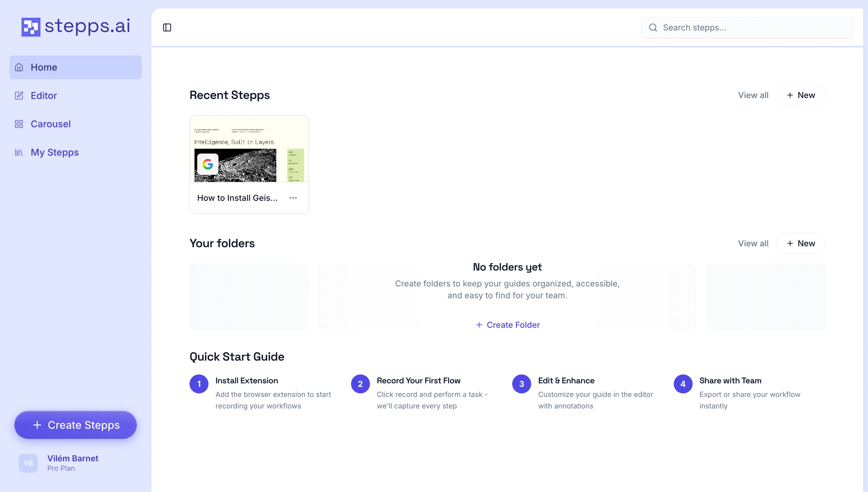Click the Google icon on the stepp thumbnail

[x=207, y=164]
